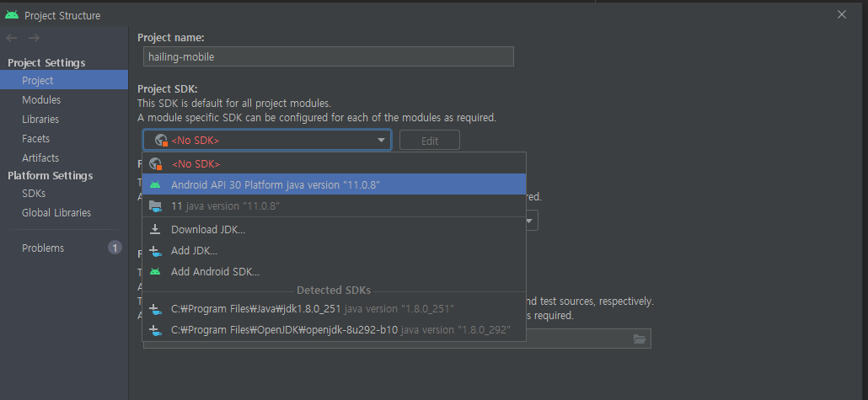Click the JDK icon for jdk1.8.0_251 entry

pos(155,309)
